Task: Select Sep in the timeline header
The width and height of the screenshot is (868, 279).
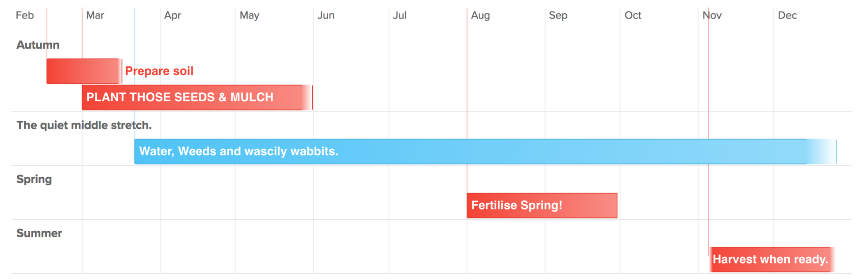Action: click(x=558, y=15)
